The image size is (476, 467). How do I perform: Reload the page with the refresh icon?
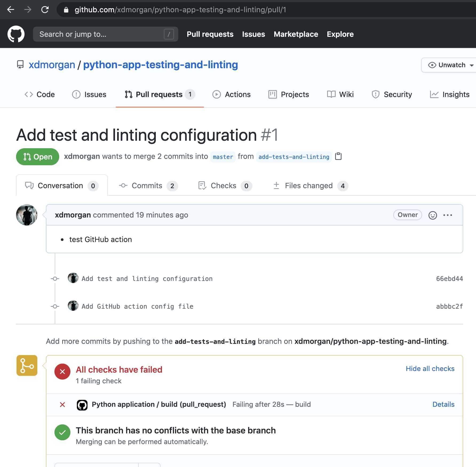pyautogui.click(x=45, y=10)
